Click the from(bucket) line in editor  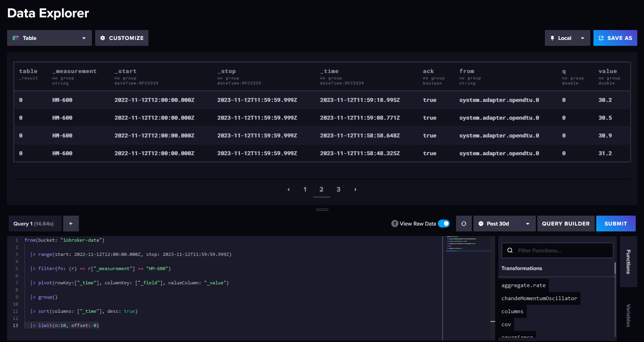(64, 240)
